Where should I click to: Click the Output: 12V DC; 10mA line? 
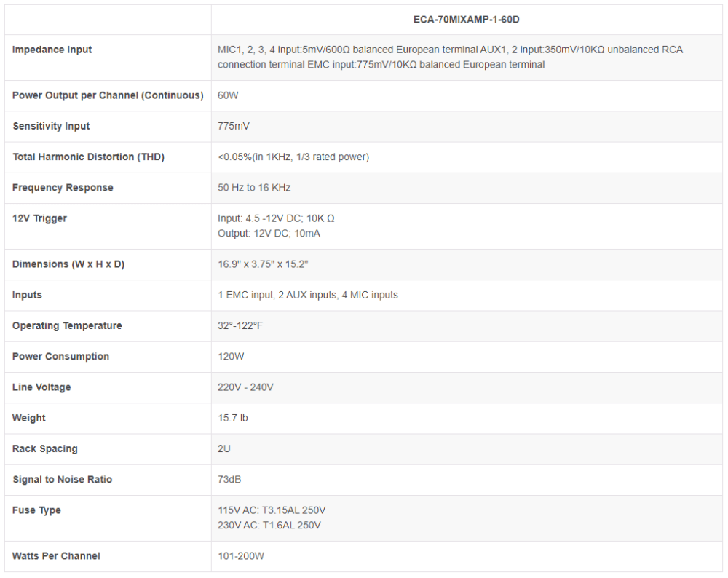pyautogui.click(x=269, y=234)
